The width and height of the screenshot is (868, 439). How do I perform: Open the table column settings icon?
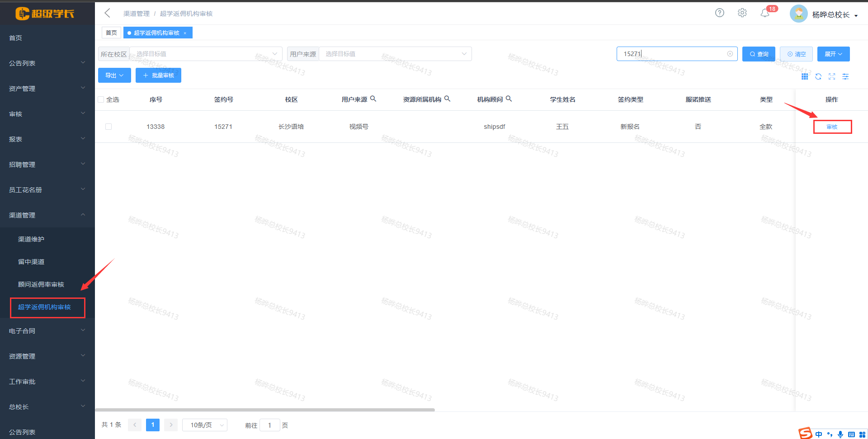pos(845,76)
